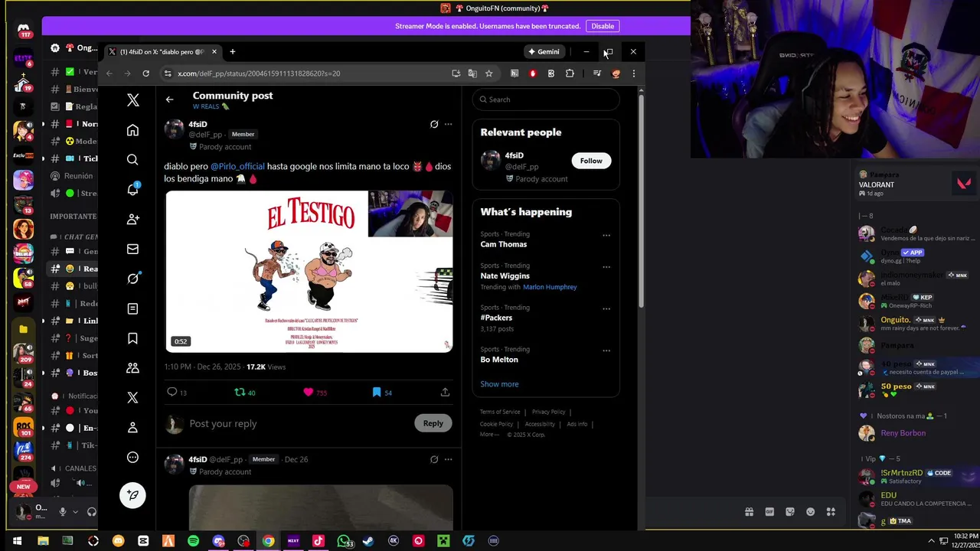Open Chrome three-dot menu

click(x=633, y=73)
